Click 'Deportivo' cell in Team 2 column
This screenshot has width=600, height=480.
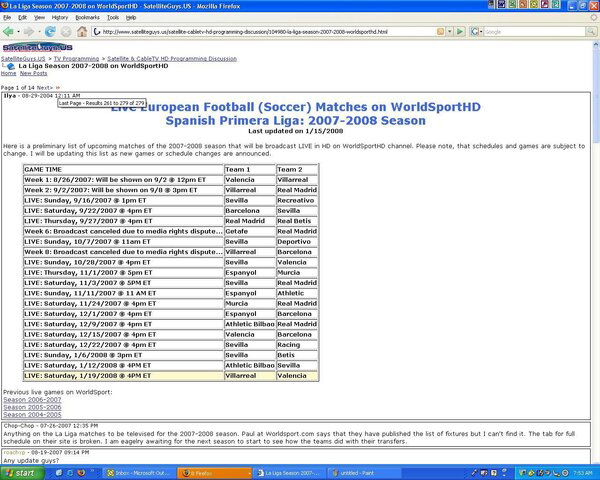coord(297,242)
